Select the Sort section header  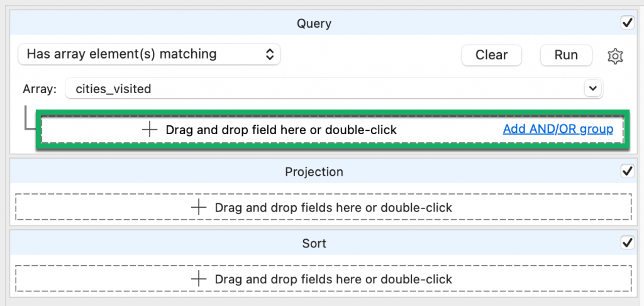pyautogui.click(x=314, y=243)
